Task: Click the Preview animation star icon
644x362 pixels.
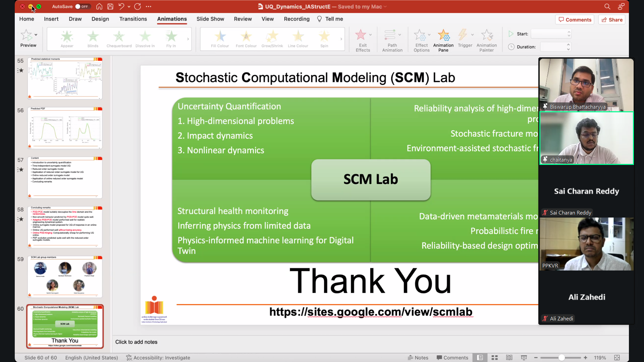Action: [x=26, y=35]
